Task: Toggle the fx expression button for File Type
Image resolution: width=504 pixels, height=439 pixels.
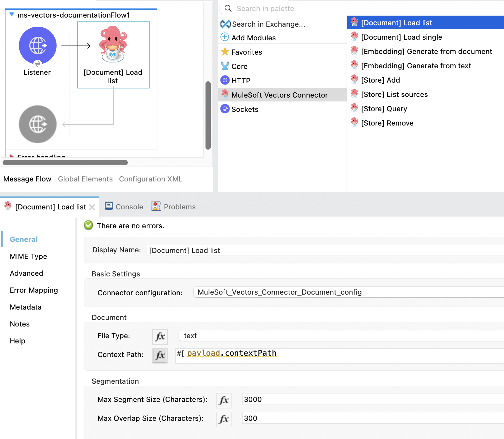Action: coord(160,337)
